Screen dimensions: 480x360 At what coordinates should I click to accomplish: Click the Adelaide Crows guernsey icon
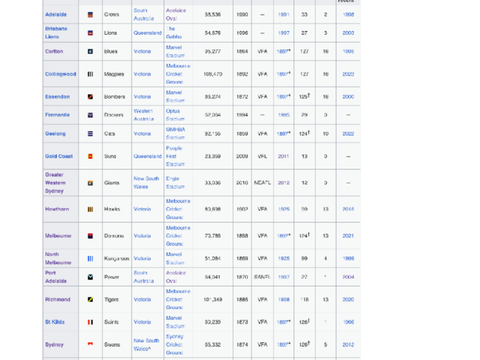pyautogui.click(x=90, y=15)
